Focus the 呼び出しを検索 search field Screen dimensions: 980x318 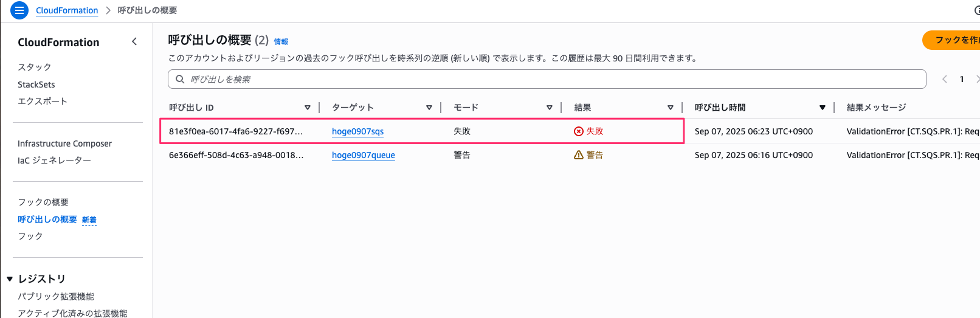coord(547,79)
